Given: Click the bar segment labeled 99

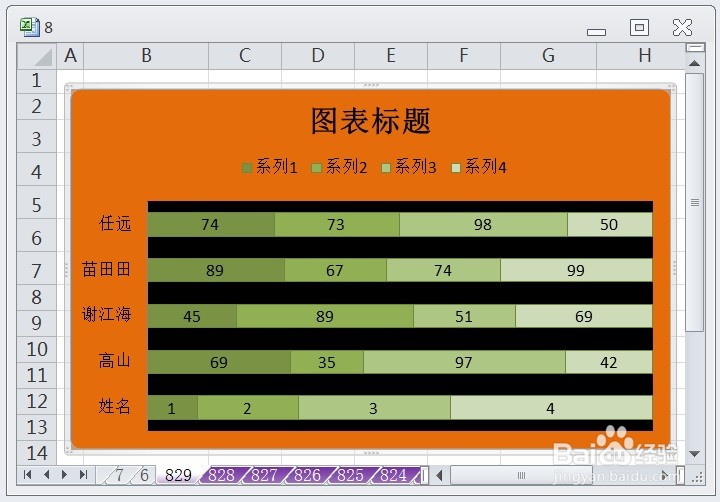Looking at the screenshot, I should (576, 270).
